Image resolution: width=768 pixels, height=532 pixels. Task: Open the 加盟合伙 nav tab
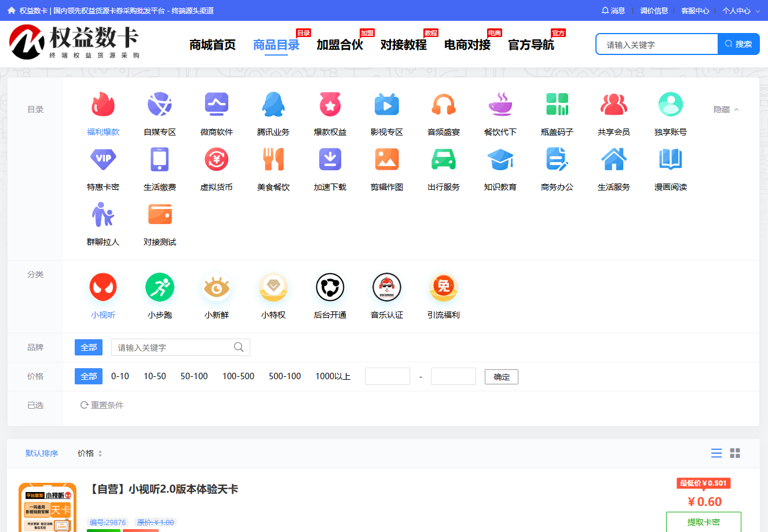coord(340,45)
